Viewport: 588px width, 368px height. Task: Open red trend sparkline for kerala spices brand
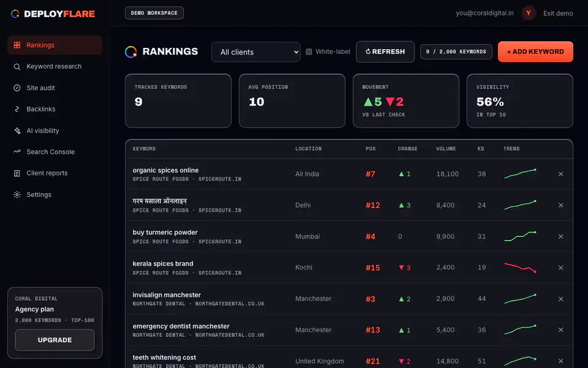pyautogui.click(x=520, y=267)
